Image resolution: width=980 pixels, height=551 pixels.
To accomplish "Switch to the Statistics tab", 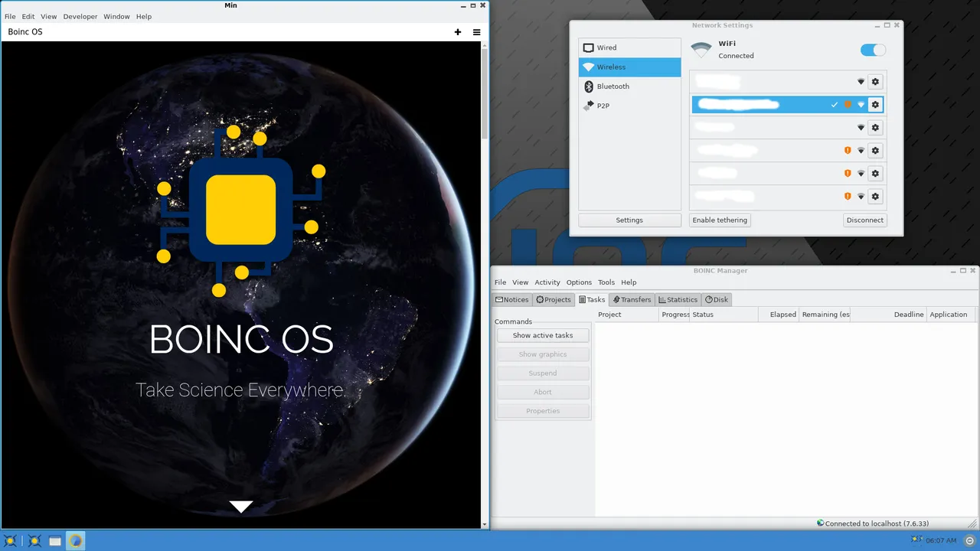I will pyautogui.click(x=678, y=299).
